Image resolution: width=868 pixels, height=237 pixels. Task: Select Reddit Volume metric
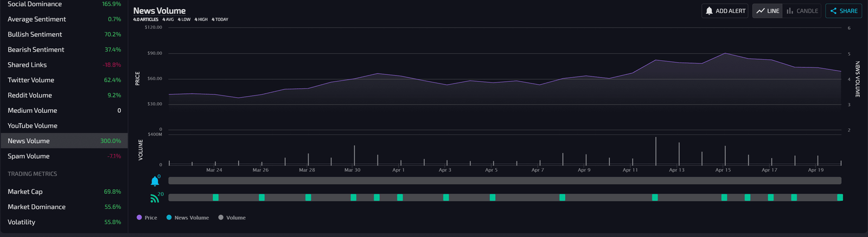pos(30,95)
